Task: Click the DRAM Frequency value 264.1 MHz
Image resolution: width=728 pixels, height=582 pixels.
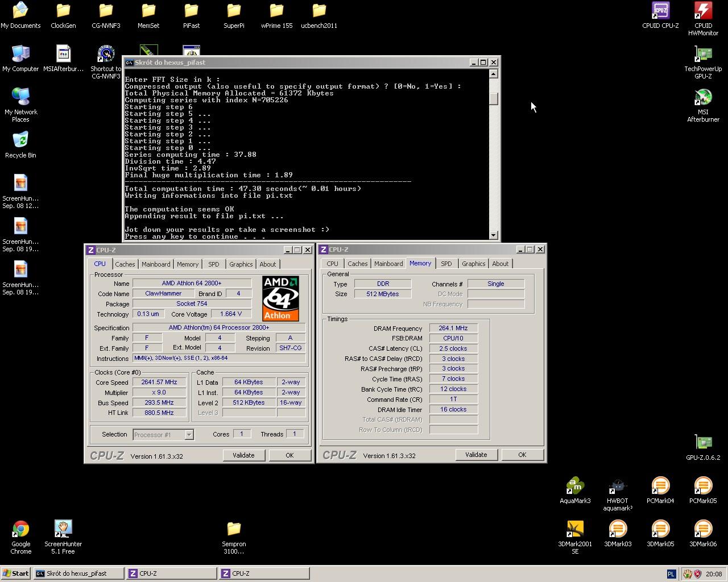Action: 453,328
